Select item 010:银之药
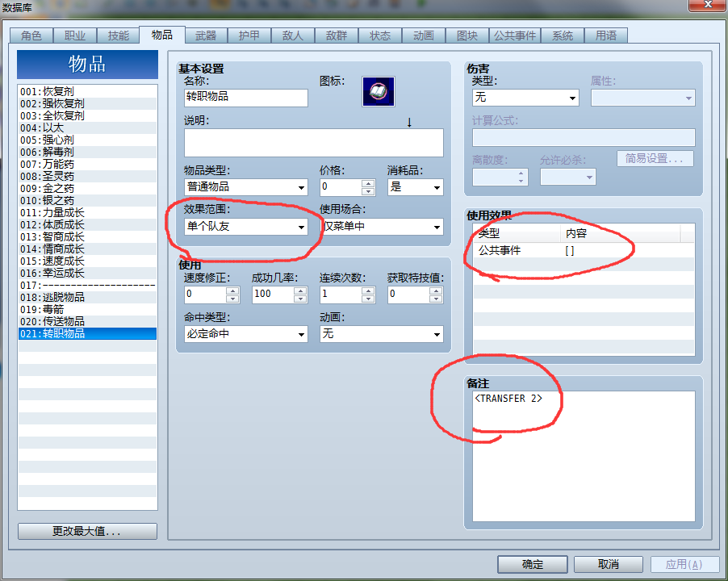Screen dimensions: 728x581 click(87, 200)
